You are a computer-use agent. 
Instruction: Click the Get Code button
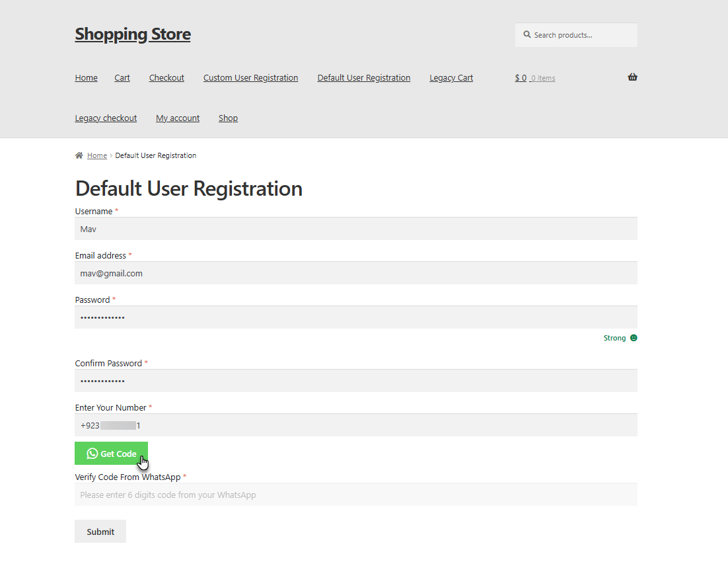(111, 453)
